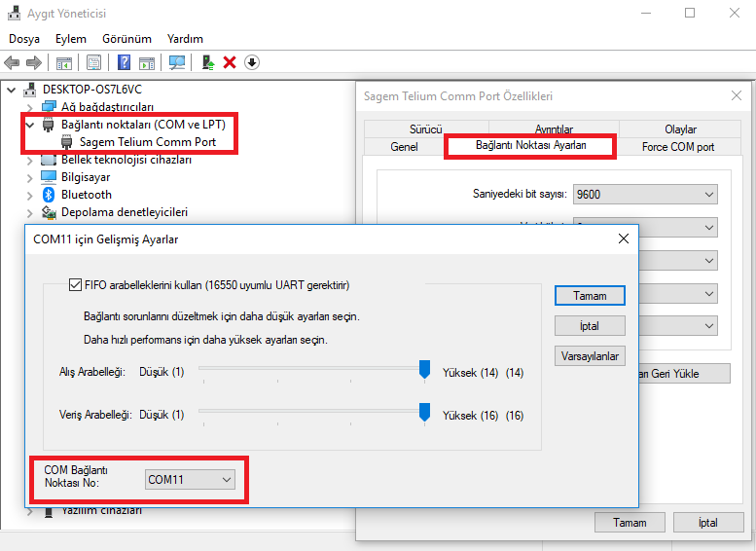Open the Görünüm menu
The image size is (756, 551).
[126, 39]
